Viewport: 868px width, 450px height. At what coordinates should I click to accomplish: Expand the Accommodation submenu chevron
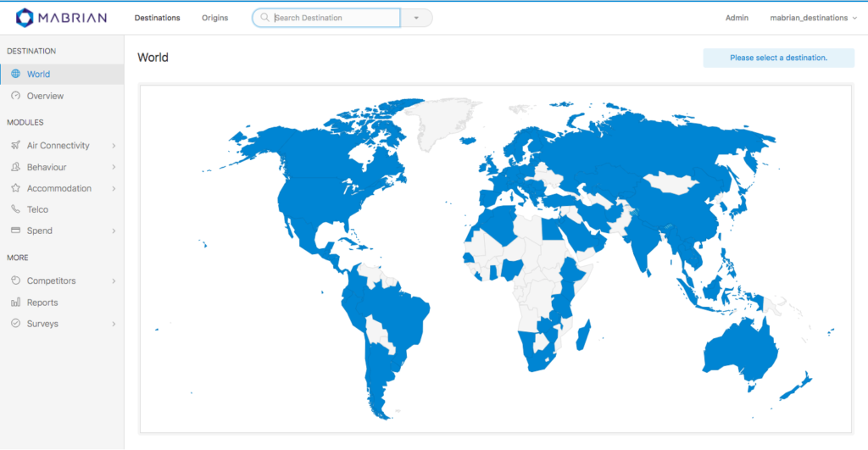point(114,189)
